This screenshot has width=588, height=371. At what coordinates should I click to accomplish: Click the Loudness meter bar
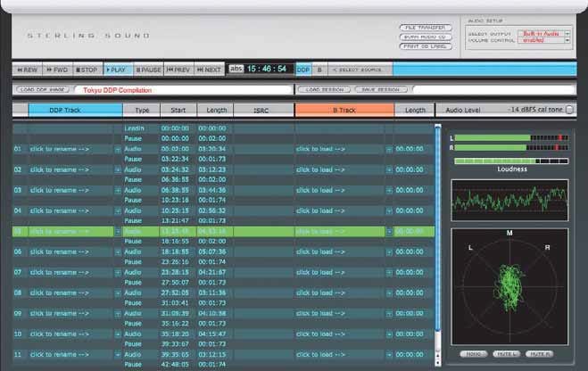click(x=511, y=161)
